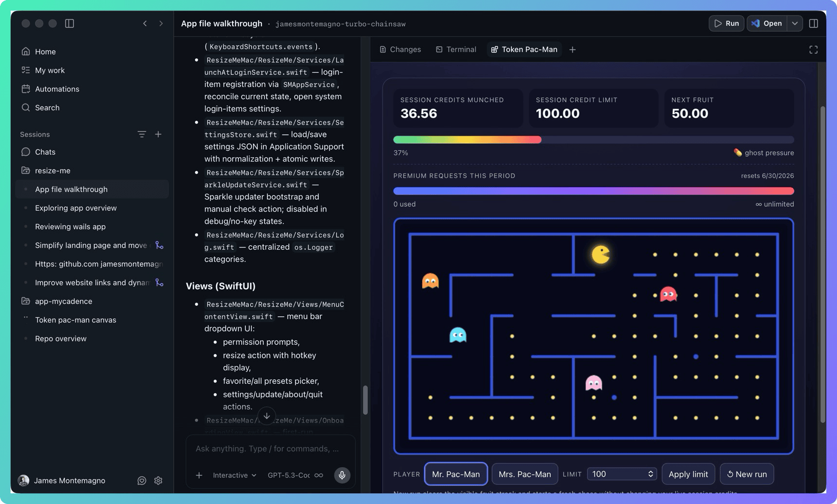The width and height of the screenshot is (837, 504).
Task: Click the Views (SwiftUI) heading
Action: click(220, 286)
